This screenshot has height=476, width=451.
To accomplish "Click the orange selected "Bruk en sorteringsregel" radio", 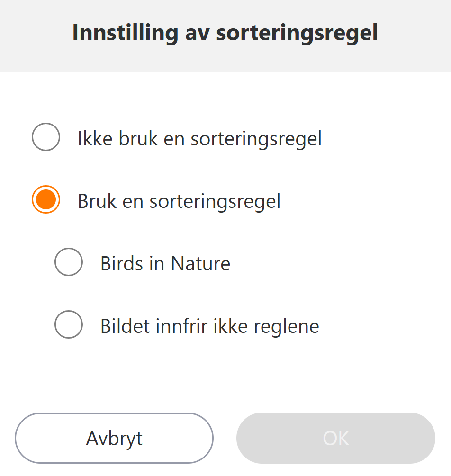I will point(46,199).
